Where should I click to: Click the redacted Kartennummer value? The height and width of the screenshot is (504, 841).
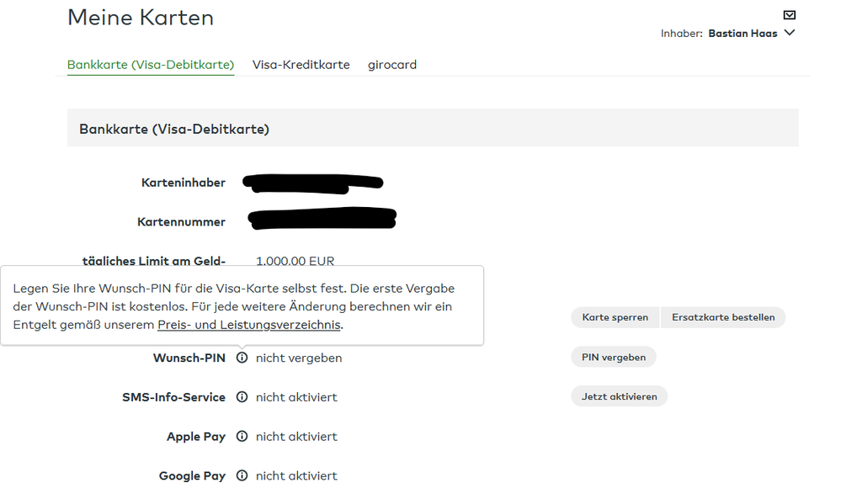[322, 219]
